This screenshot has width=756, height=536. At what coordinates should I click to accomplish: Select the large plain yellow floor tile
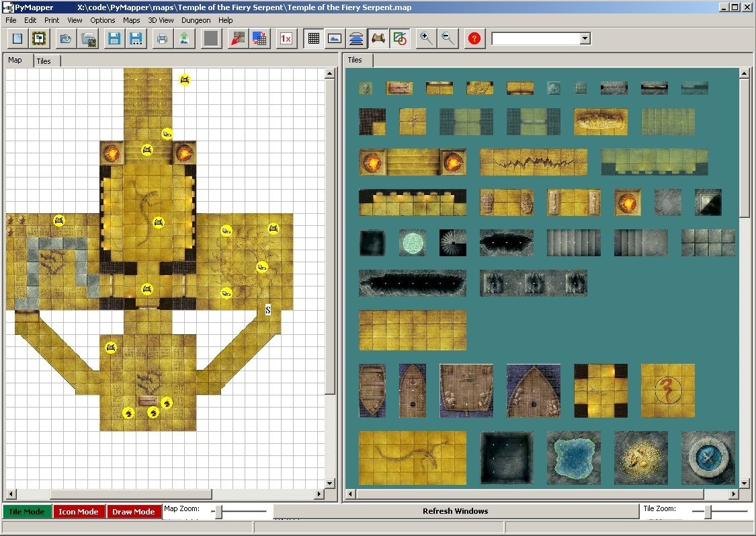click(412, 330)
